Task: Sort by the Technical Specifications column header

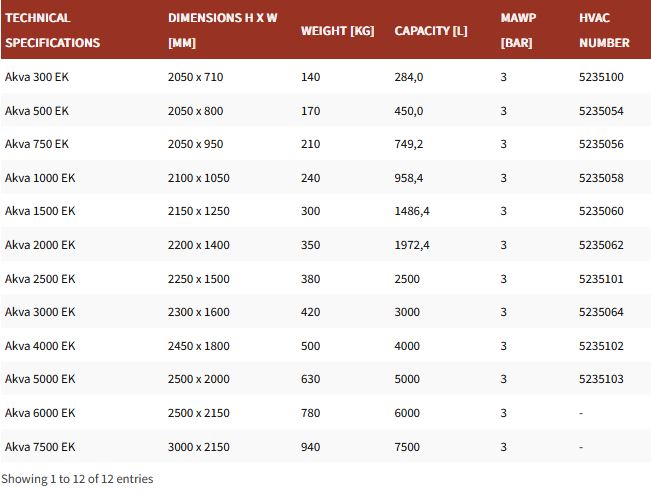Action: [x=52, y=30]
